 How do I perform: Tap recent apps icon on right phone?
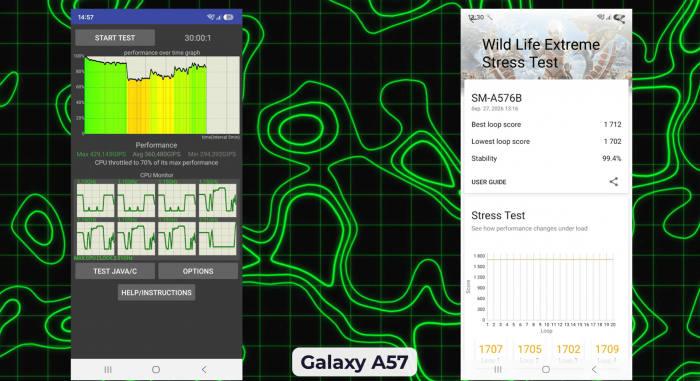point(498,369)
